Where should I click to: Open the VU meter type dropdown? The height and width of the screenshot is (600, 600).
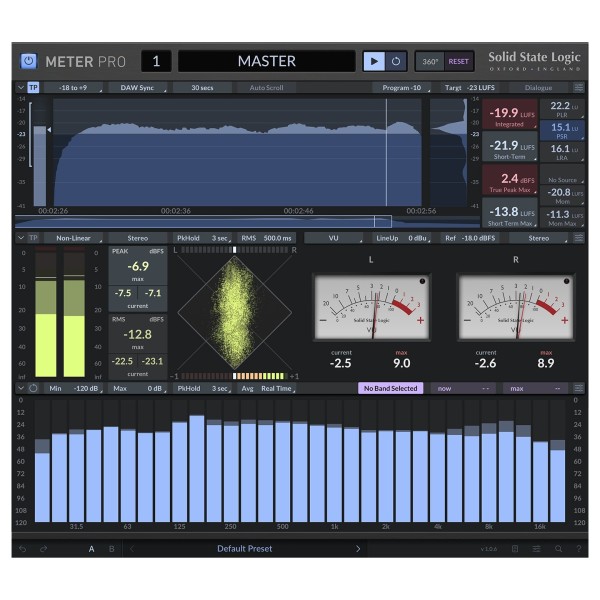[334, 238]
